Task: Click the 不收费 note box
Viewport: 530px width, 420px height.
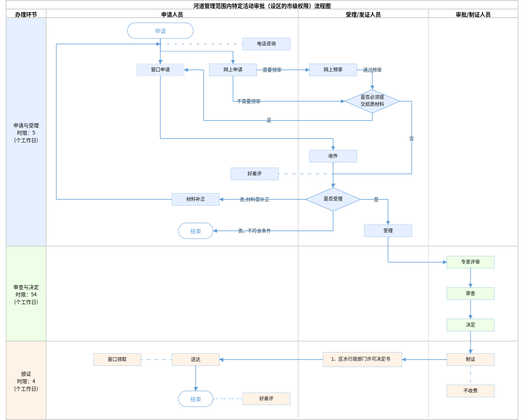Action: tap(470, 391)
